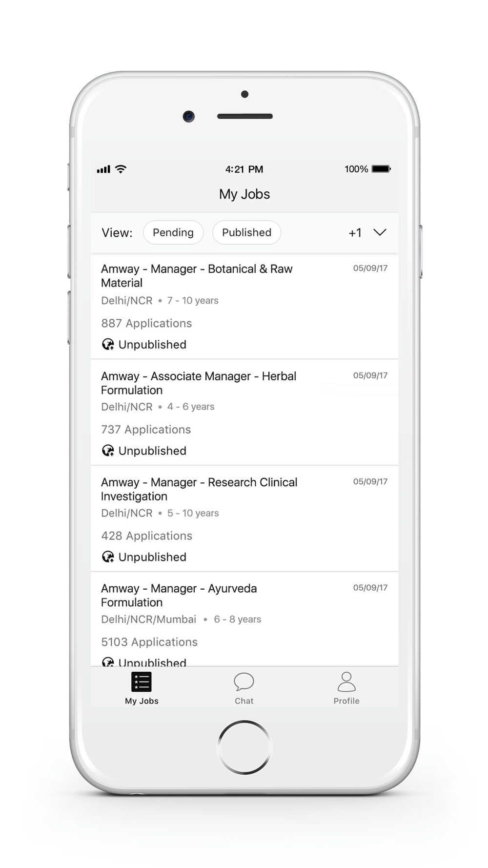View 887 Applications for Botanical job
Image resolution: width=488 pixels, height=868 pixels.
[x=146, y=323]
